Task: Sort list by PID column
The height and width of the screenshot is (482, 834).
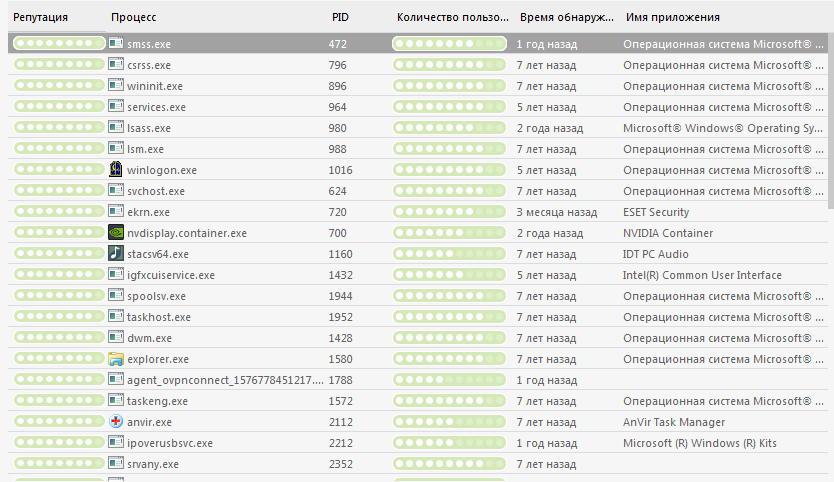Action: coord(340,18)
